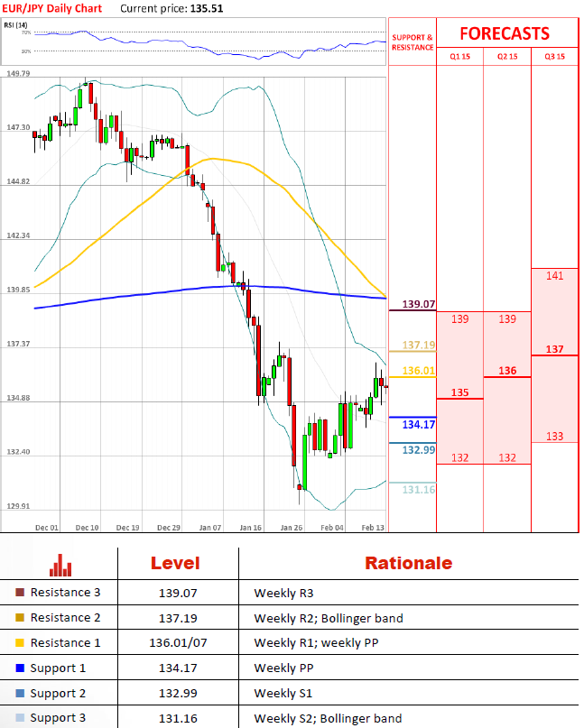
Task: Click the 129.91 price axis label
Action: pos(18,505)
